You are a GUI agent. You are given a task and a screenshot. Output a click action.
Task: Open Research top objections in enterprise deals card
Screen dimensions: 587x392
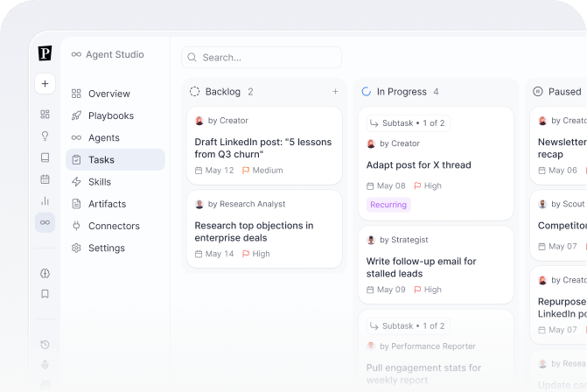pos(264,229)
